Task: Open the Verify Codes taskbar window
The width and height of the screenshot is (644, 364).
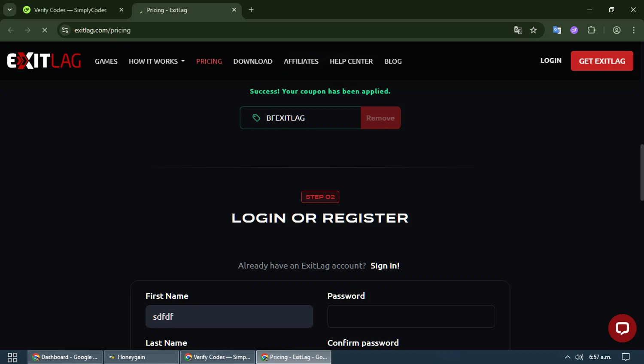Action: 218,357
